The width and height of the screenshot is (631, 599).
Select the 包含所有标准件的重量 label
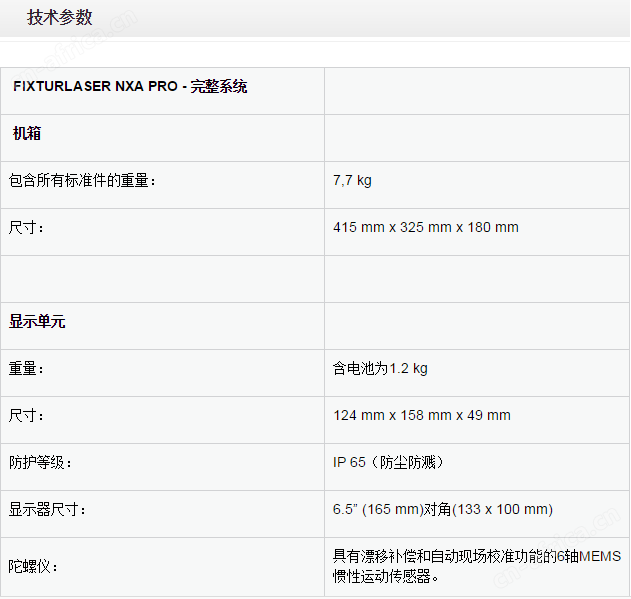pyautogui.click(x=82, y=180)
